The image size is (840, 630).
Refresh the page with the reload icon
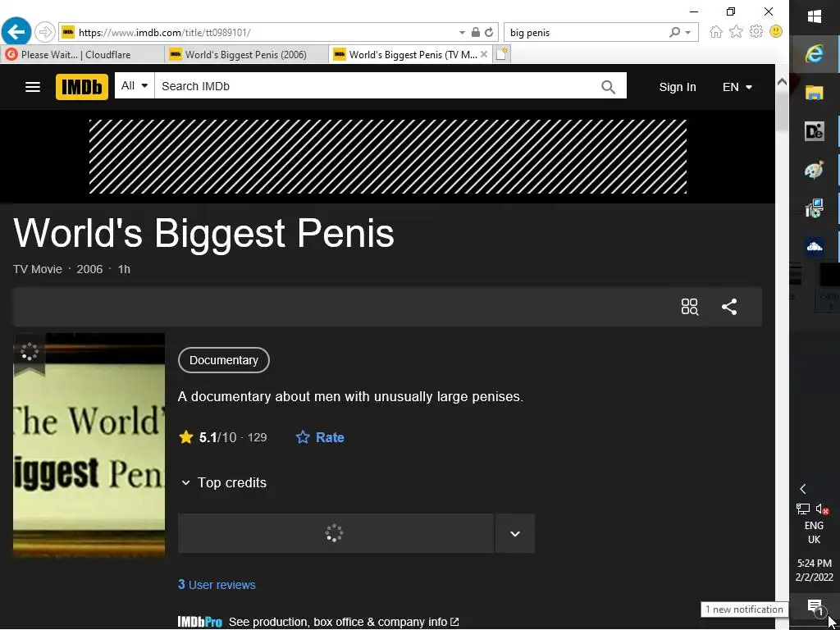pos(489,32)
